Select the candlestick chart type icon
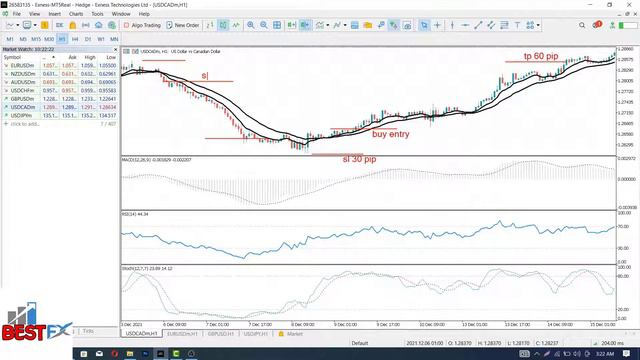Screen dimensions: 640x360 pos(223,25)
